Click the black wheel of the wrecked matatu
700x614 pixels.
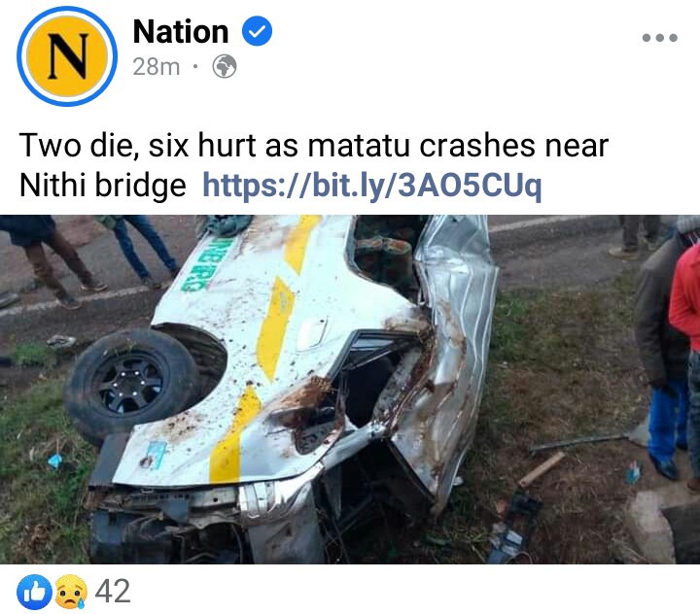coord(131,384)
